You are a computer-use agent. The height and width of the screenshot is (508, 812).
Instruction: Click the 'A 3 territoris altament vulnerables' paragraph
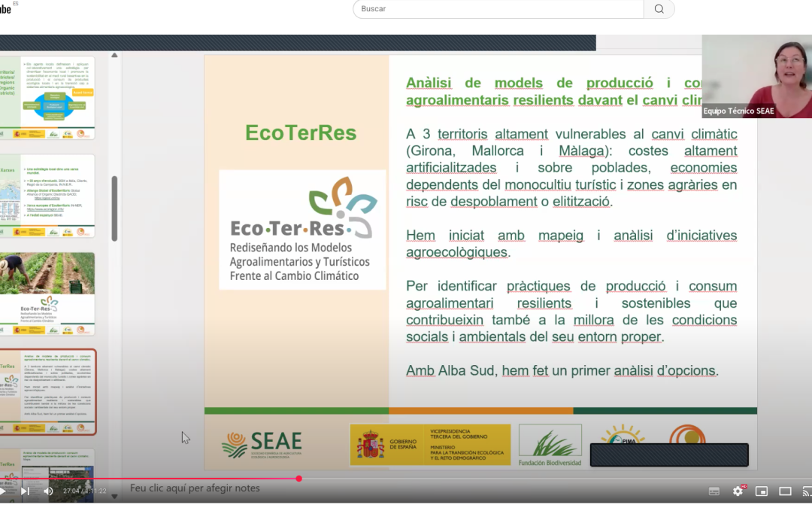[x=571, y=167]
